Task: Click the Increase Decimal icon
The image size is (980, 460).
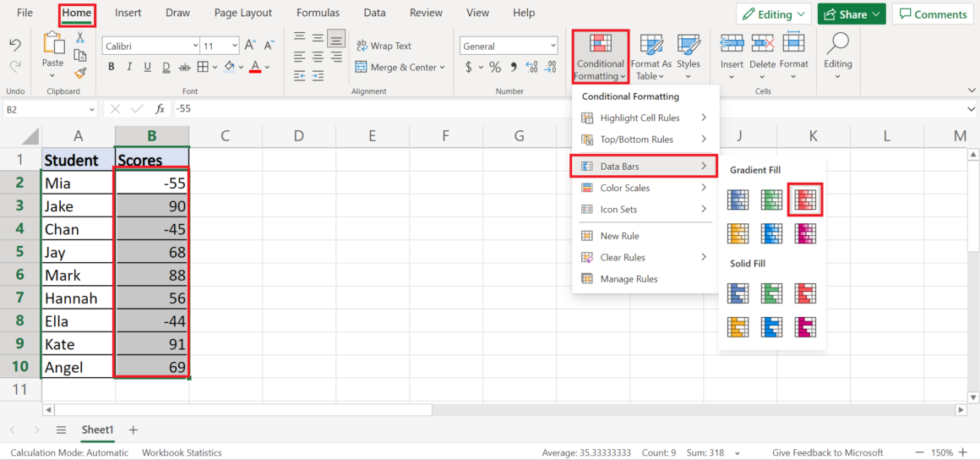Action: click(531, 68)
